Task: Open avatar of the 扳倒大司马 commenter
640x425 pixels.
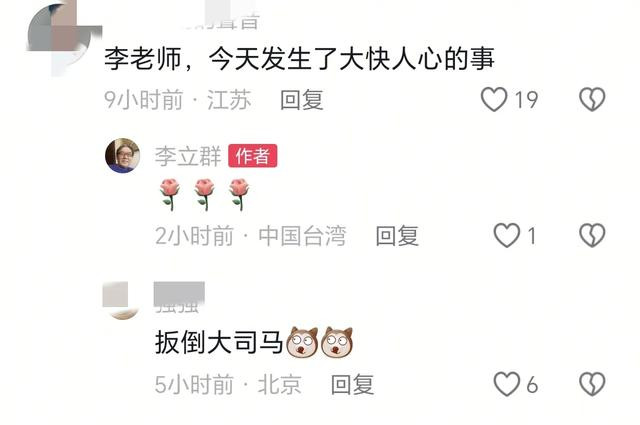Action: [122, 300]
